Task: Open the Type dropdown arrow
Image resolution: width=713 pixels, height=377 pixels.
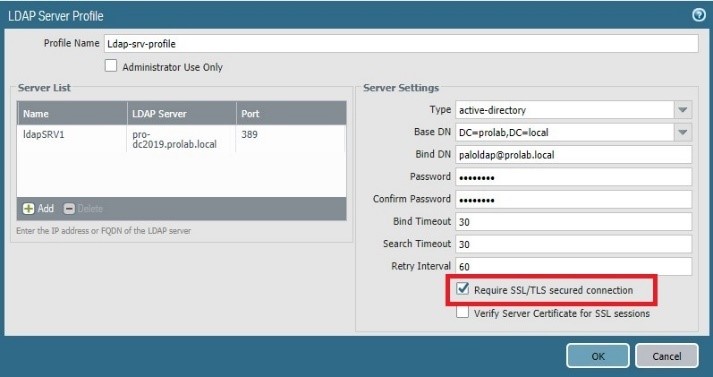Action: [683, 110]
